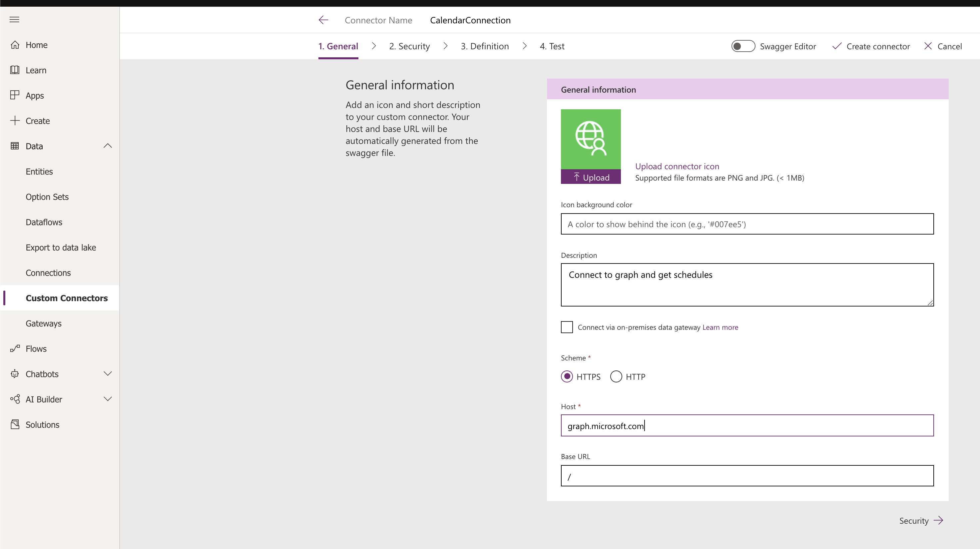Click the hamburger menu icon
The height and width of the screenshot is (549, 980).
[x=14, y=19]
